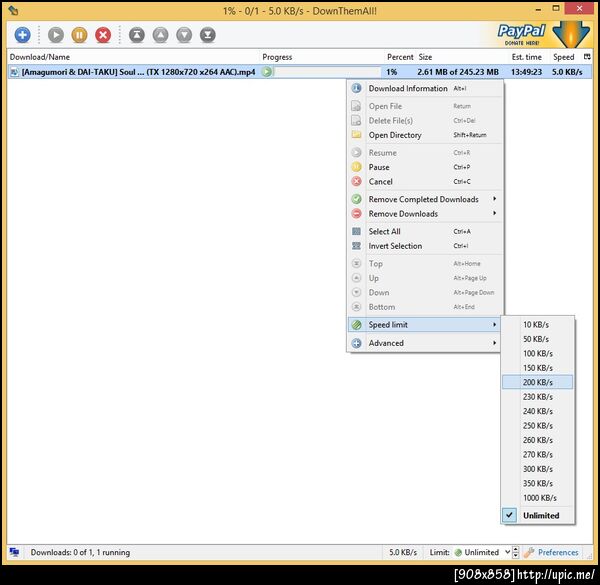600x585 pixels.
Task: Move download to top toolbar icon
Action: point(137,35)
